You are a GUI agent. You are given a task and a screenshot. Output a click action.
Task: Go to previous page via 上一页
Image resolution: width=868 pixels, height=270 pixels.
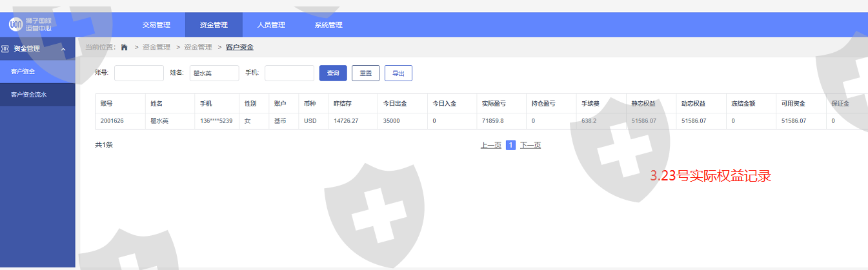coord(490,146)
